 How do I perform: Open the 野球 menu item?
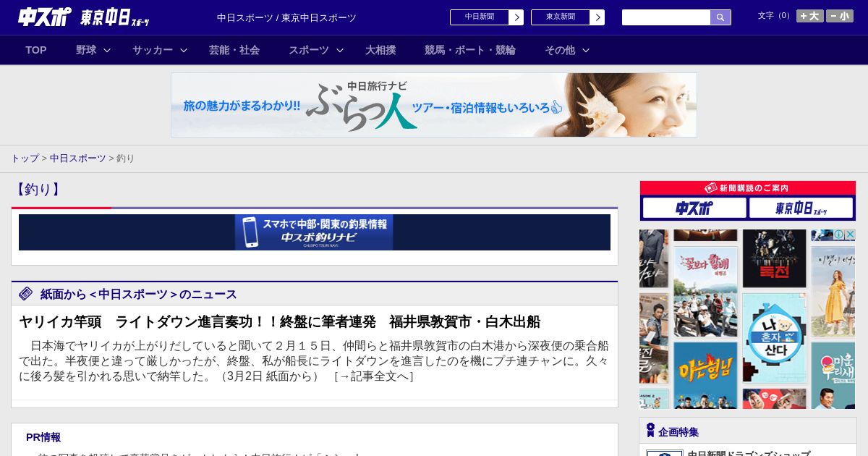pyautogui.click(x=86, y=50)
